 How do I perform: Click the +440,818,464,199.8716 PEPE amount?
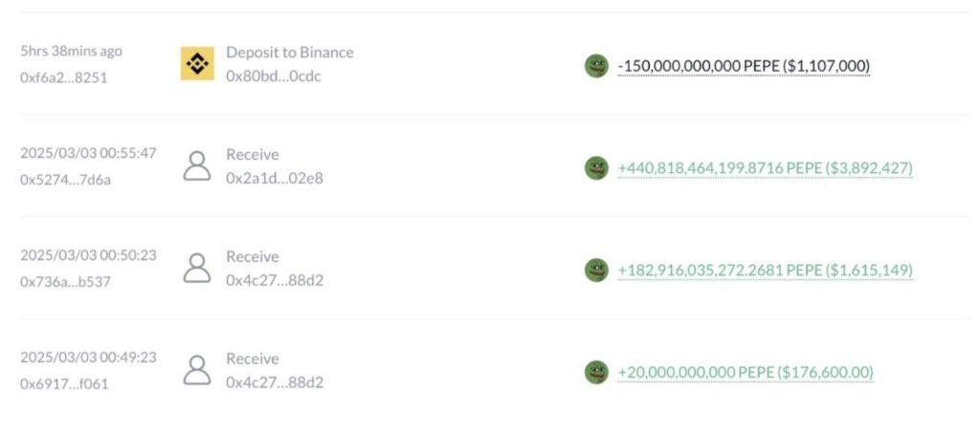766,168
